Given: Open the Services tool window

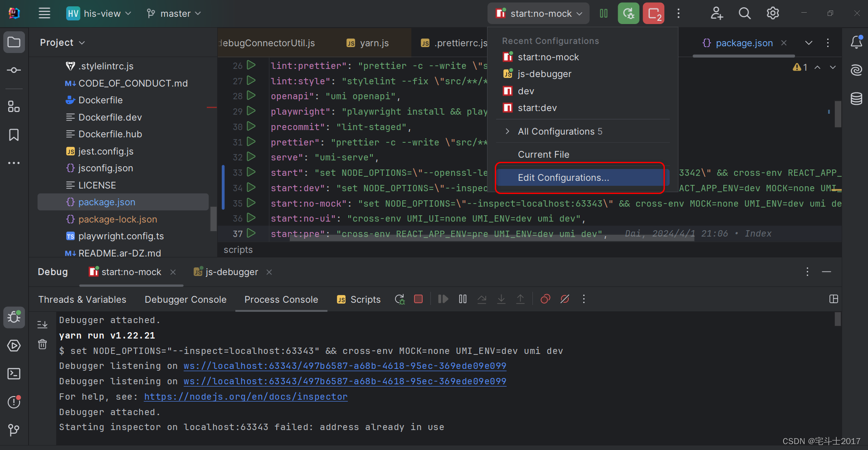Looking at the screenshot, I should (14, 346).
